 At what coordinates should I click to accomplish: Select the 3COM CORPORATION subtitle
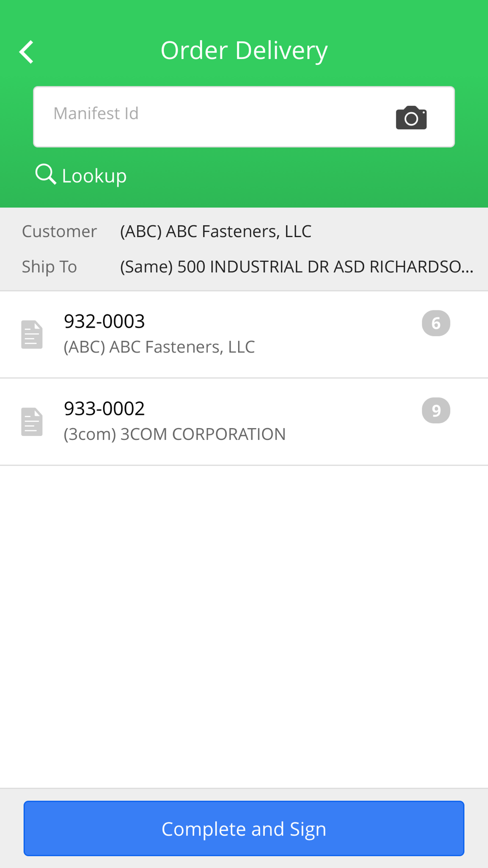tap(175, 434)
